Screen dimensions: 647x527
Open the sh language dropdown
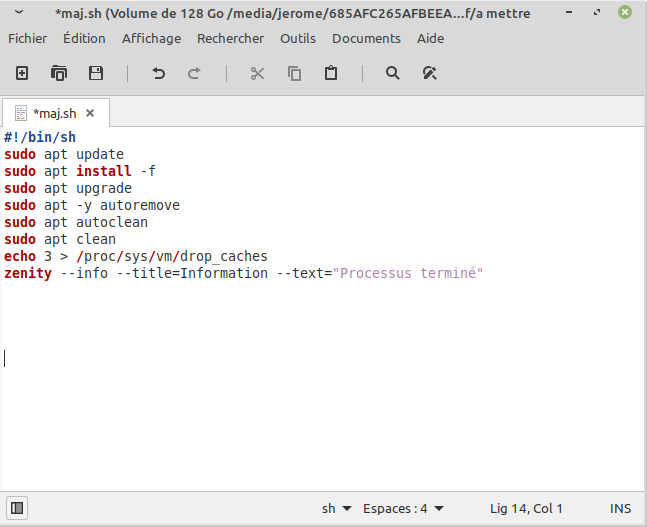point(336,508)
